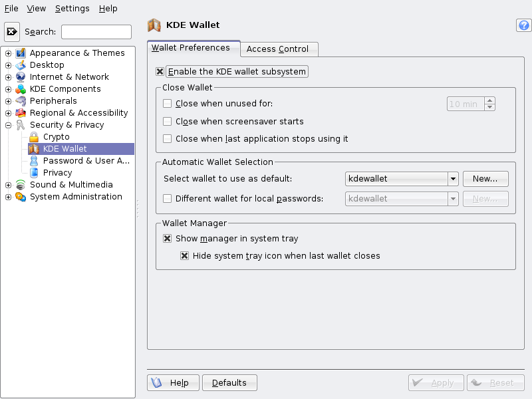Viewport: 532px width, 399px height.
Task: Click the Appearance & Themes icon
Action: coord(21,53)
